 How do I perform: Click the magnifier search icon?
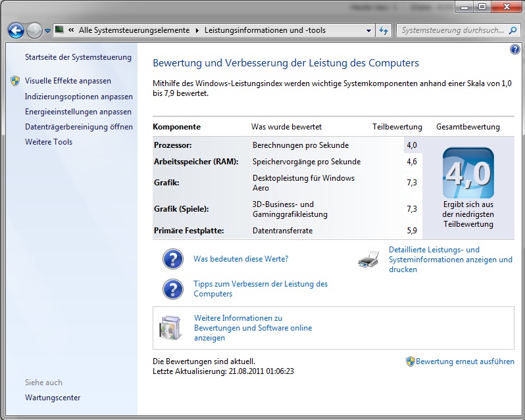point(512,30)
